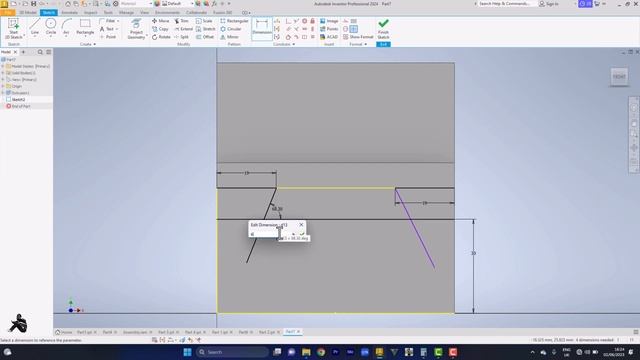Select the Circle tool
This screenshot has height=360, width=640.
click(51, 27)
